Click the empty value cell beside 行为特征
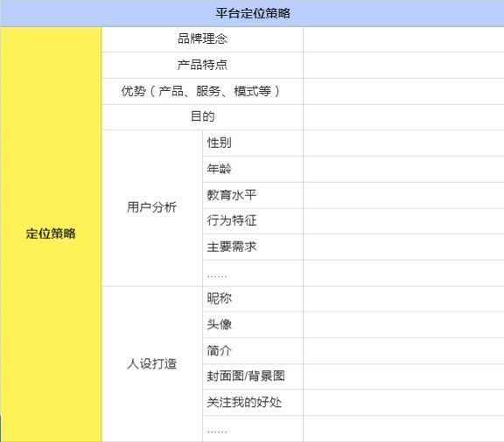Screen dimensions: 504x442 pos(403,221)
